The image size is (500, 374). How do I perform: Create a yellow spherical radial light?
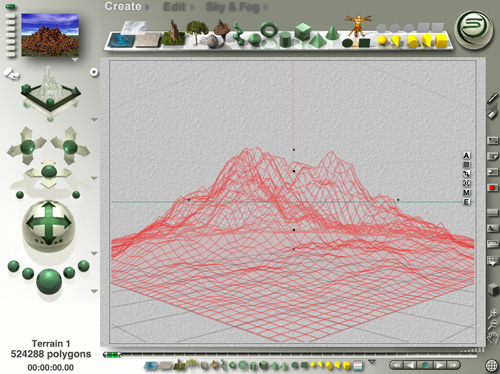pos(383,41)
